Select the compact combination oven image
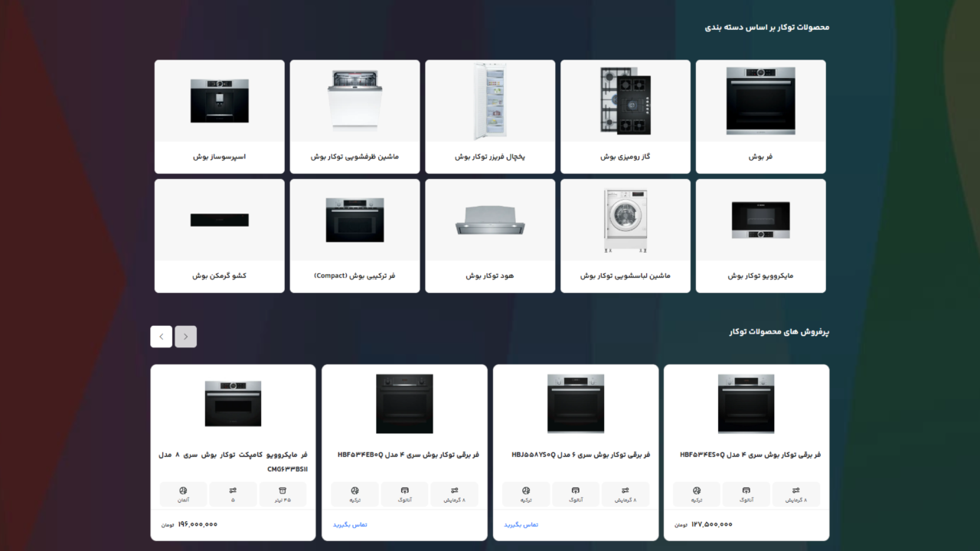980x551 pixels. [354, 220]
